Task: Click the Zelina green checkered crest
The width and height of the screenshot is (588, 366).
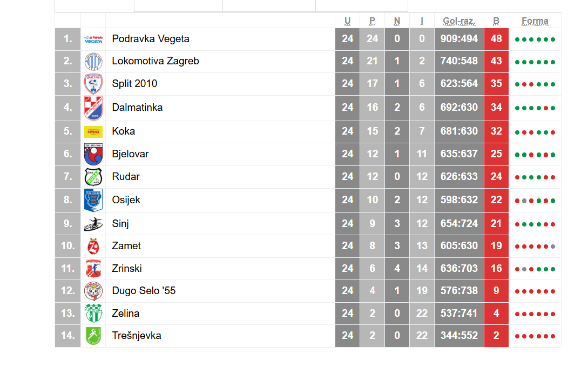Action: (93, 314)
